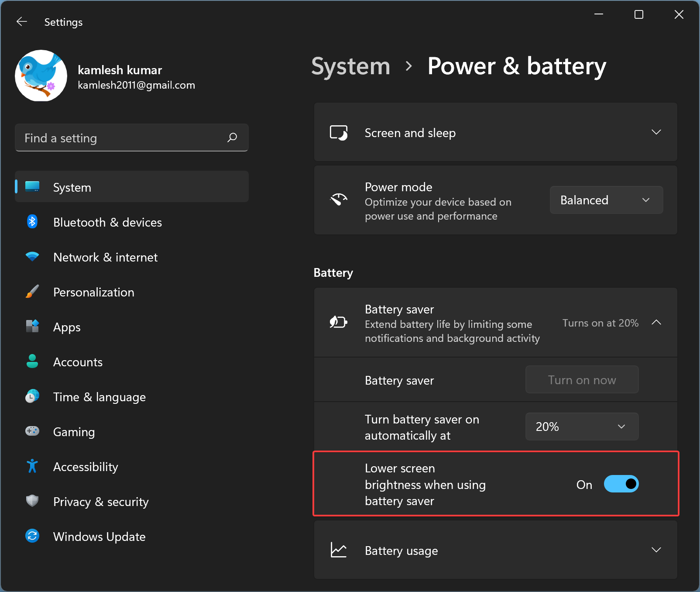Click the Gaming controller icon
The height and width of the screenshot is (592, 700).
click(32, 431)
